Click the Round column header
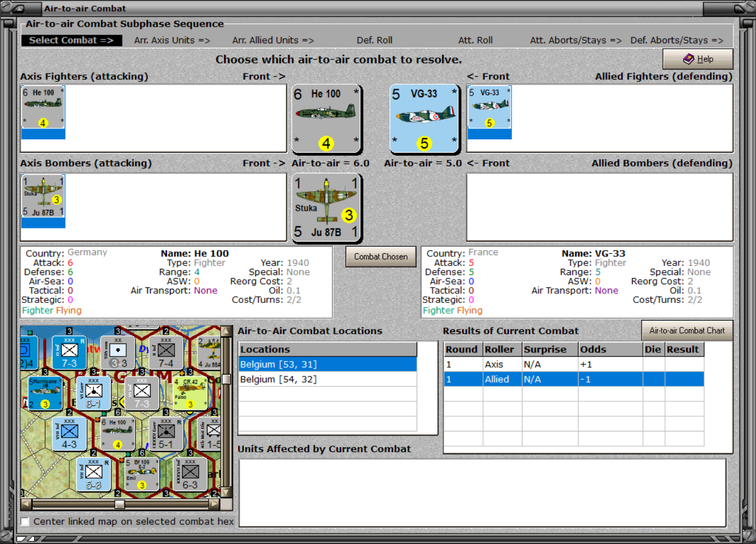Screen dimensions: 756x544 pos(463,350)
